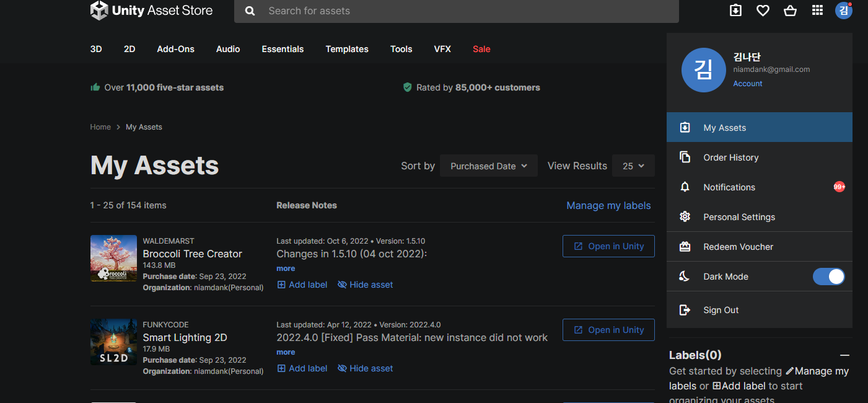868x403 pixels.
Task: Open Smart Lighting 2D in Unity
Action: coord(608,330)
